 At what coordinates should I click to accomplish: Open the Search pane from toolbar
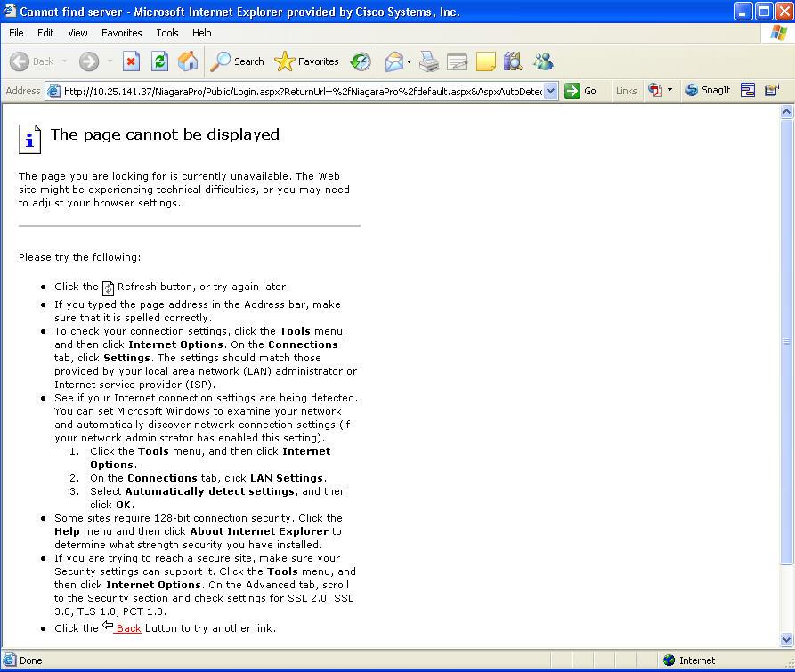(237, 61)
